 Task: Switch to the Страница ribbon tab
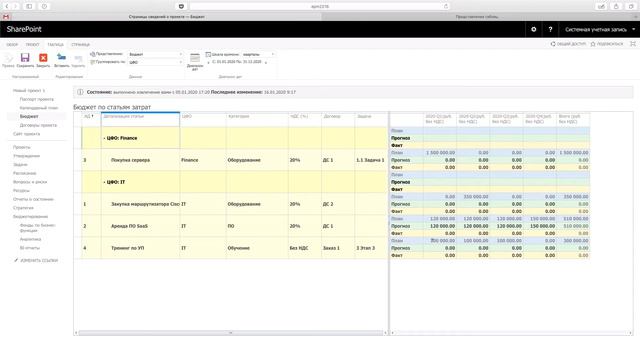coord(80,44)
